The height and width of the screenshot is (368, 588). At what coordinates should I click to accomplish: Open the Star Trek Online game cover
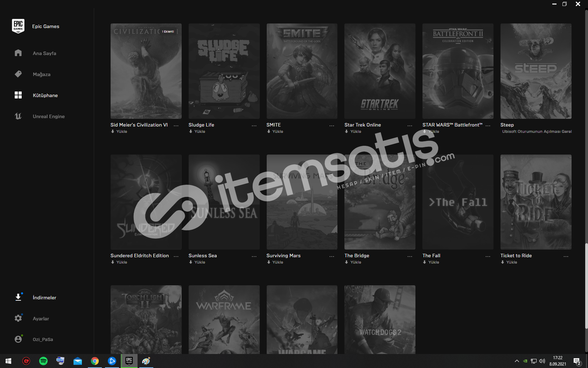380,71
